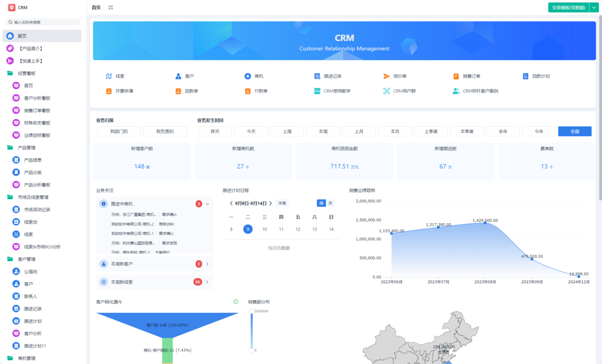
Task: Open the 回款单 shortcut icon
Action: pyautogui.click(x=178, y=91)
